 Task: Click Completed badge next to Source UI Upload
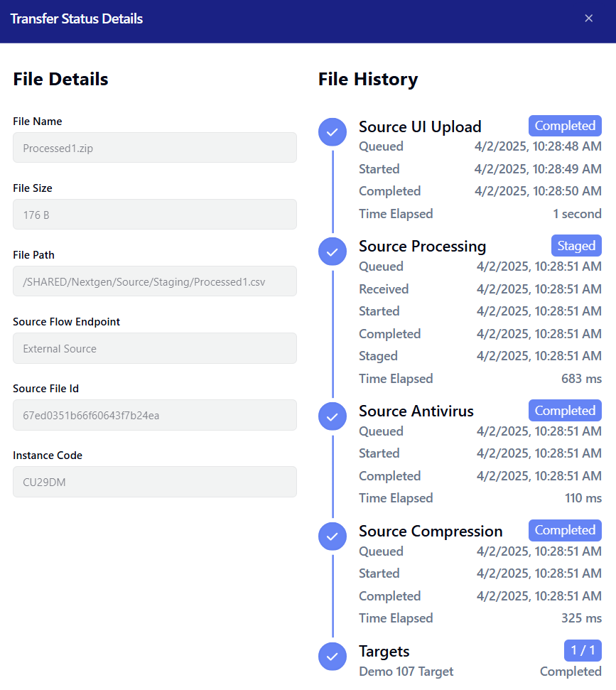(x=565, y=126)
